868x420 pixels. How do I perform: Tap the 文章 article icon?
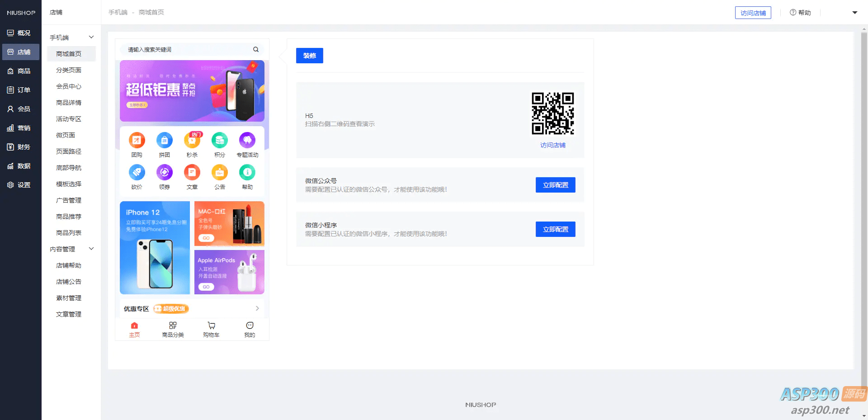[192, 172]
